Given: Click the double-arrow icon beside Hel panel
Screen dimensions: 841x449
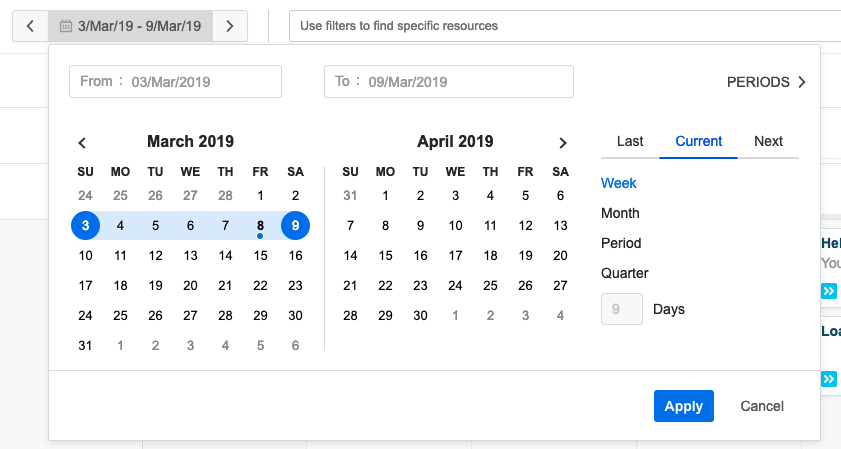Looking at the screenshot, I should [829, 291].
